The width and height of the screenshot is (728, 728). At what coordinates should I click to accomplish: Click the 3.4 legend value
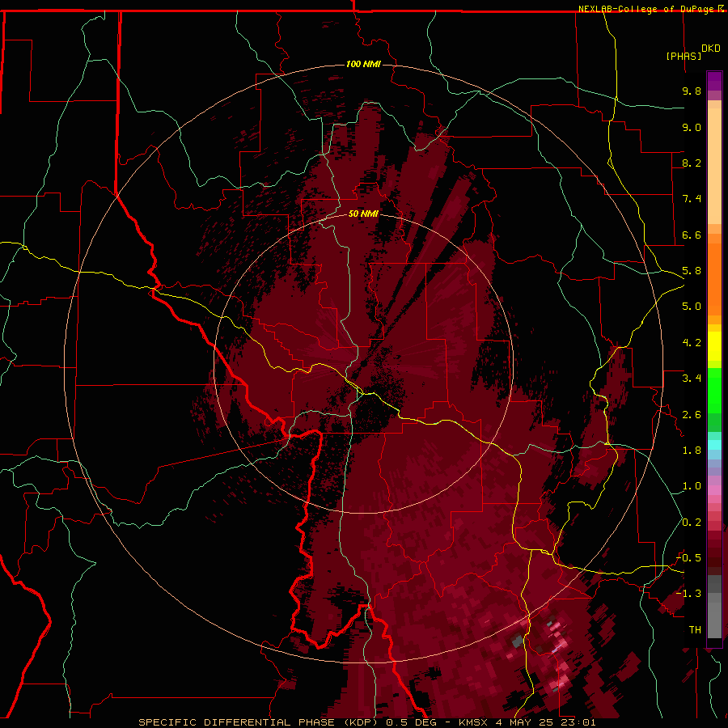pyautogui.click(x=692, y=379)
